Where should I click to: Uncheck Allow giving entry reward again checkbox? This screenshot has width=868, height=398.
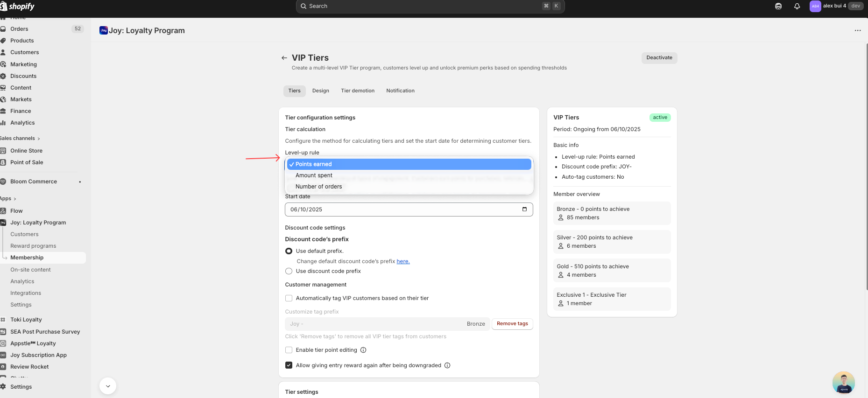coord(289,365)
